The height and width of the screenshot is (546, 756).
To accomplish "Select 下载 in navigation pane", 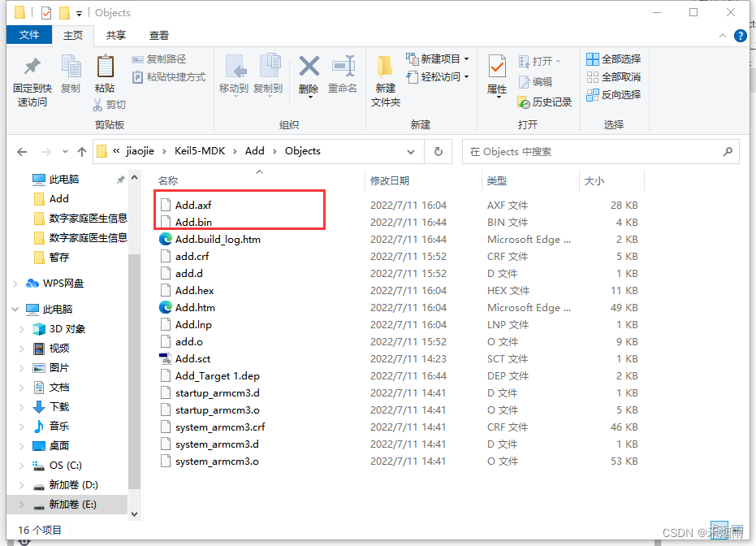I will [x=59, y=406].
